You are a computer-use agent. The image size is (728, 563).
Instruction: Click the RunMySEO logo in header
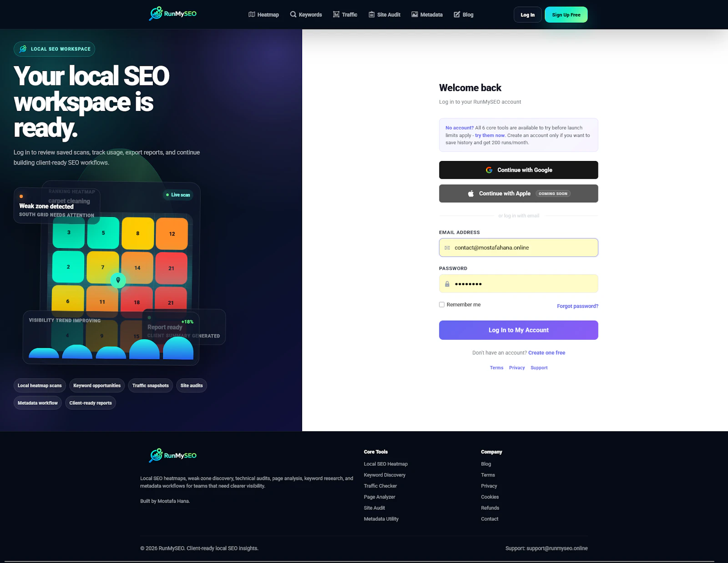[x=172, y=14]
